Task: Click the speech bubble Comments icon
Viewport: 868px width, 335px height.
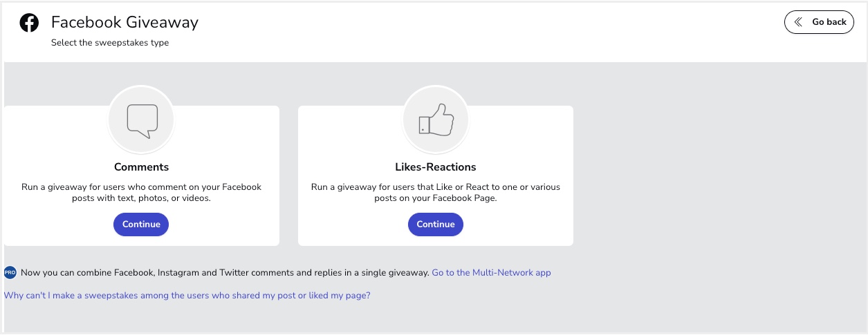Action: [142, 122]
